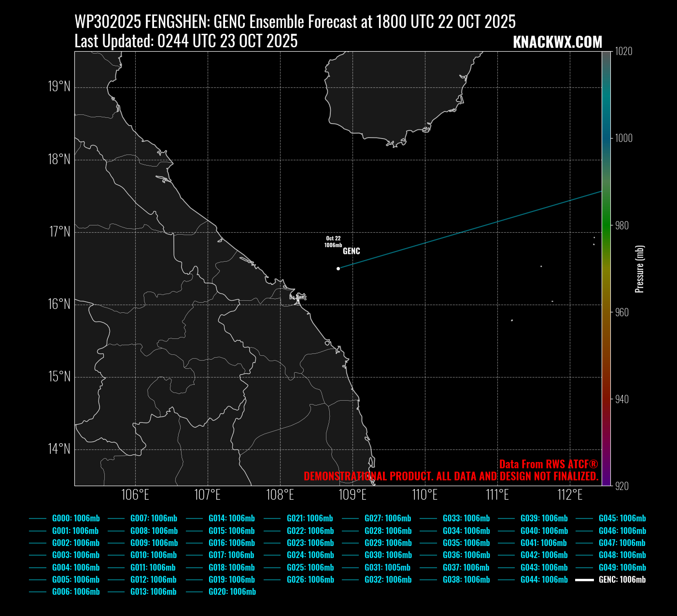Select the G049: 1006mb legend entry
Screen dimensions: 677x616
pos(622,568)
